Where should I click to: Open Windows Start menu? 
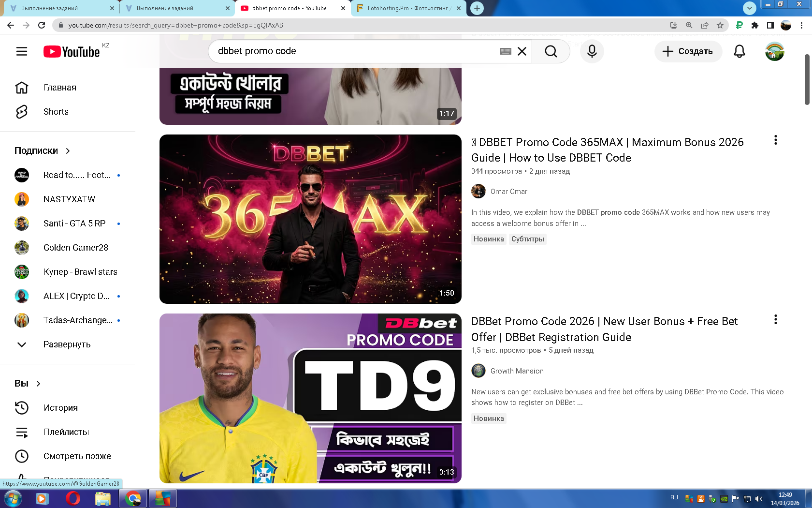tap(13, 498)
